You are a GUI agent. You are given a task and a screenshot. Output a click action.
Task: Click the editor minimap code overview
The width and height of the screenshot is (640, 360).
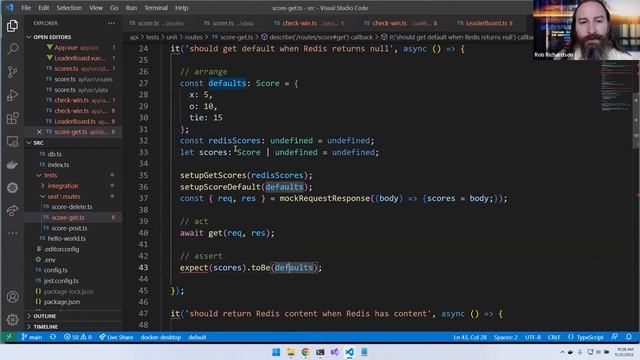click(x=616, y=87)
